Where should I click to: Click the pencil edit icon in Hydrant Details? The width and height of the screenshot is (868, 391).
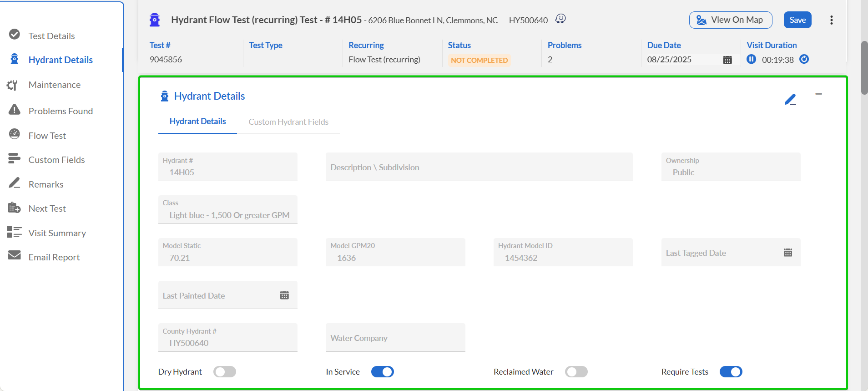click(790, 99)
